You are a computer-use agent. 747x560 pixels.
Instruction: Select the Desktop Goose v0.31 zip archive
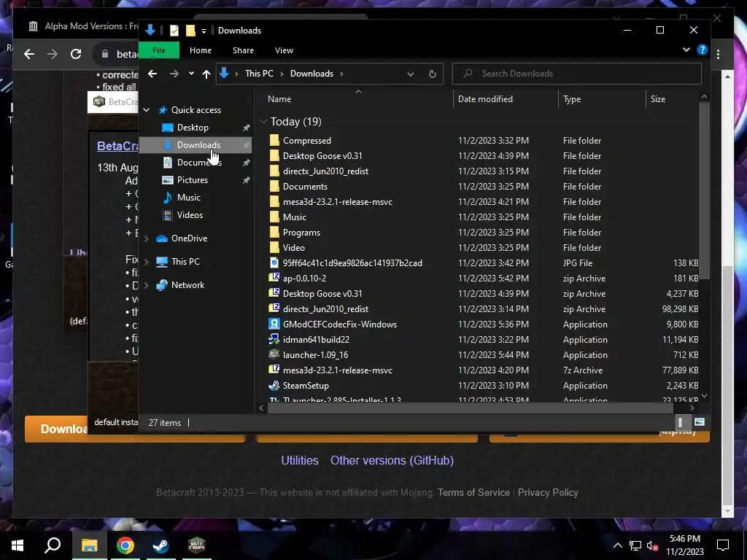coord(322,294)
